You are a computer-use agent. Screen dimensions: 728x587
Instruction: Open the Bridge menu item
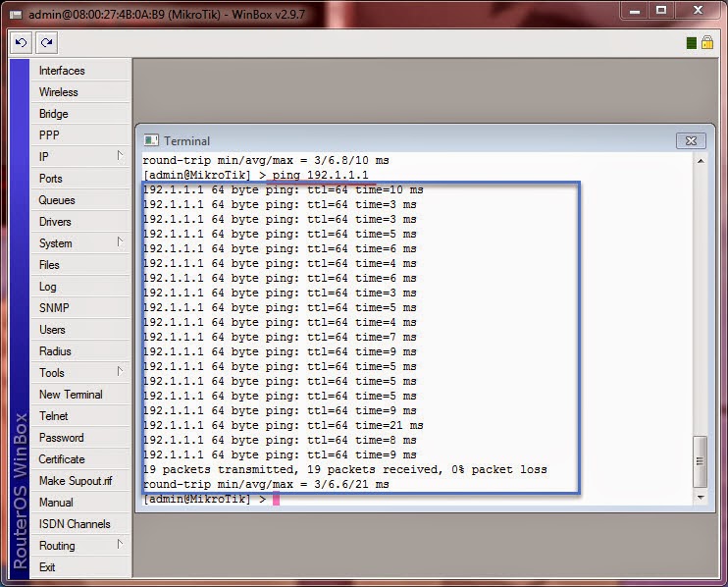pos(80,114)
